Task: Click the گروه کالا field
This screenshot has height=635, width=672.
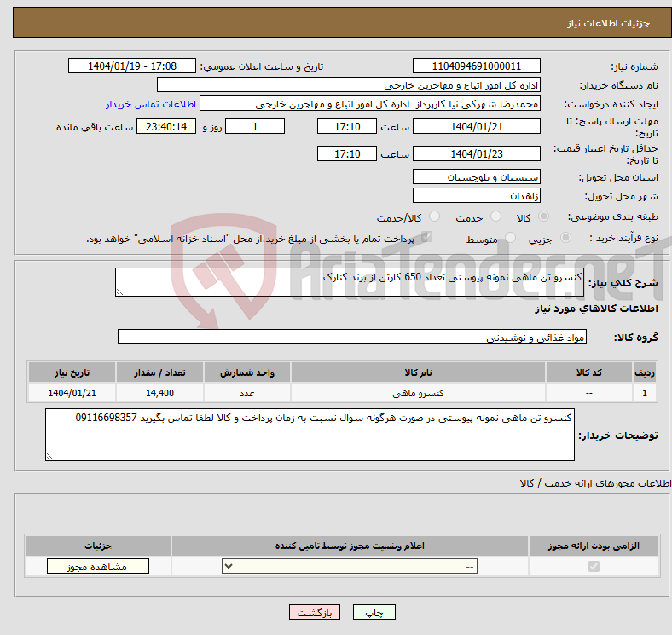Action: tap(351, 338)
